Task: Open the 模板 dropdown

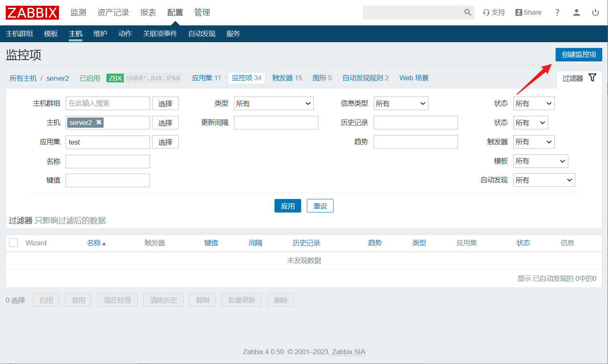Action: tap(540, 161)
